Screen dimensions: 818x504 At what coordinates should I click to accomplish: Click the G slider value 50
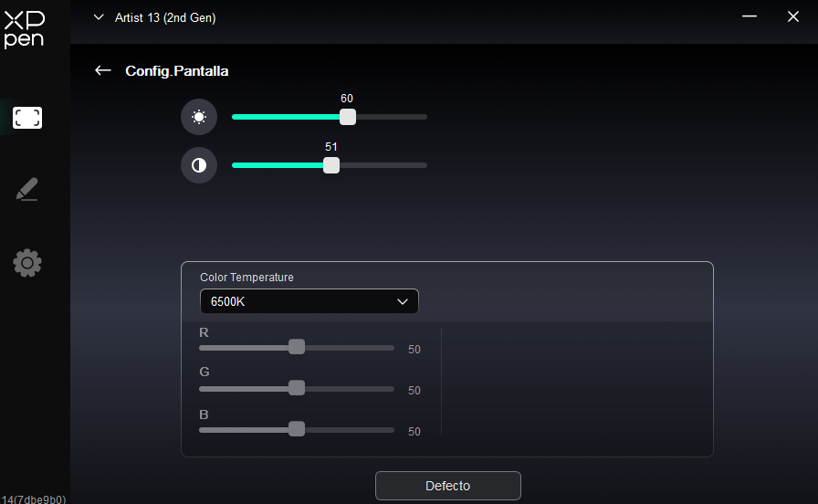pyautogui.click(x=414, y=390)
